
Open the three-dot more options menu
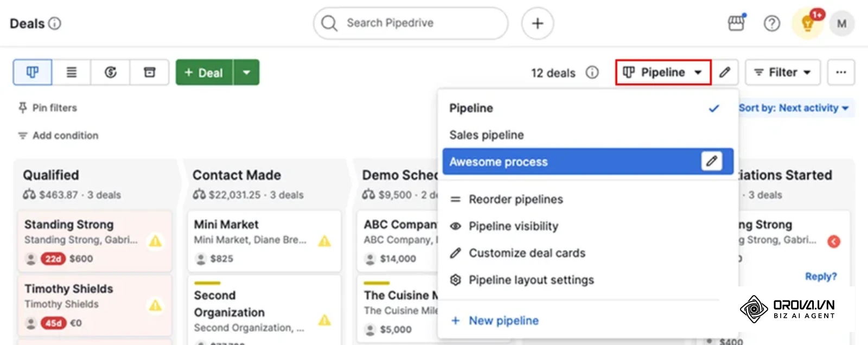(841, 72)
